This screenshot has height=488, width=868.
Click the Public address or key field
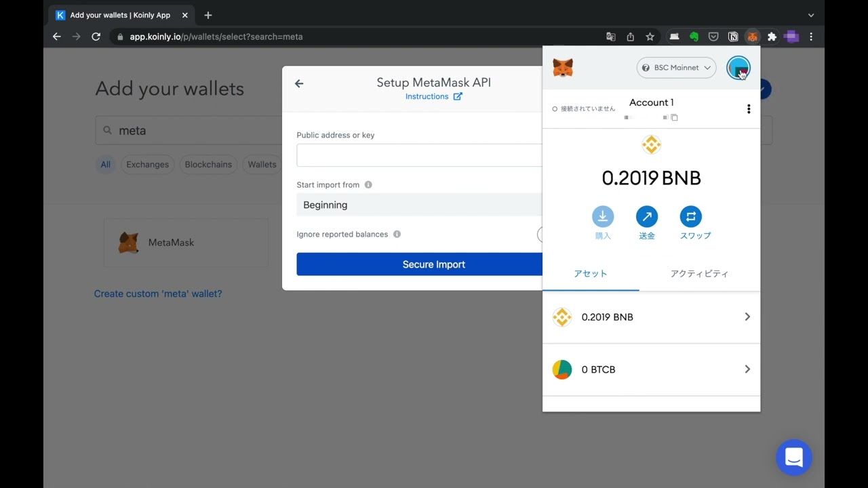click(x=419, y=155)
